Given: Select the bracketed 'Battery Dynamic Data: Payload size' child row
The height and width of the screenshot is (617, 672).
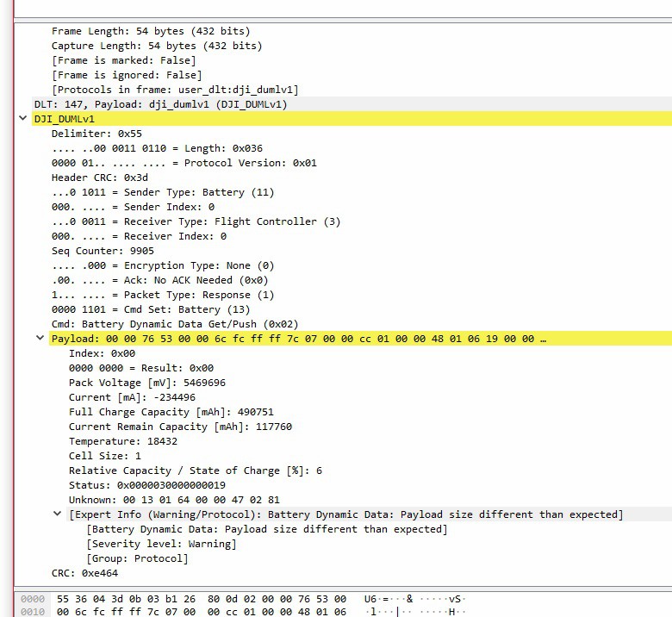Looking at the screenshot, I should pos(266,529).
